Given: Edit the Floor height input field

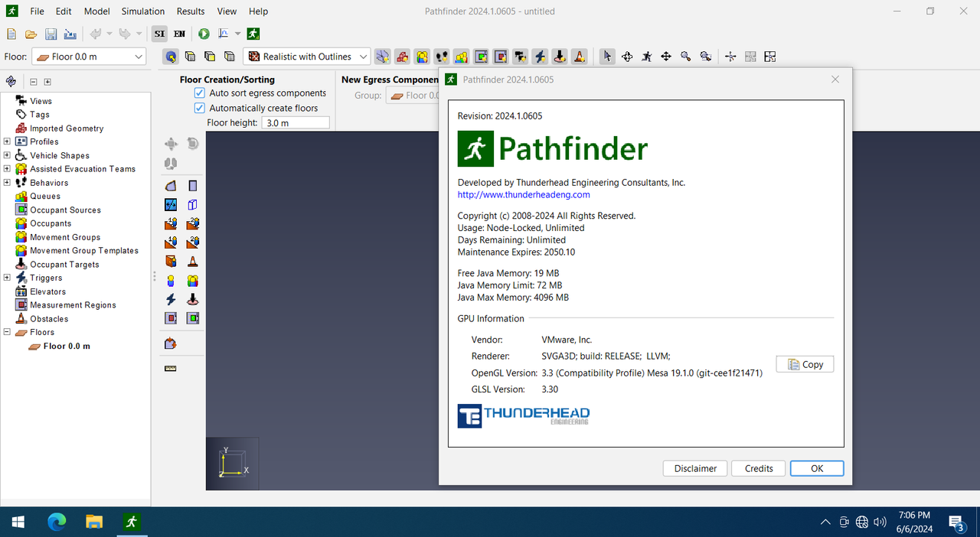Looking at the screenshot, I should 296,122.
